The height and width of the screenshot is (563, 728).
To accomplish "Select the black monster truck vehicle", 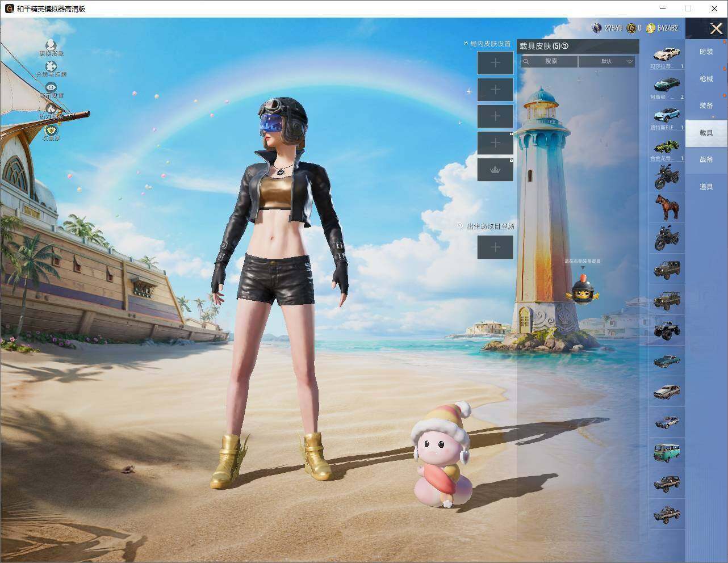I will pos(667,330).
